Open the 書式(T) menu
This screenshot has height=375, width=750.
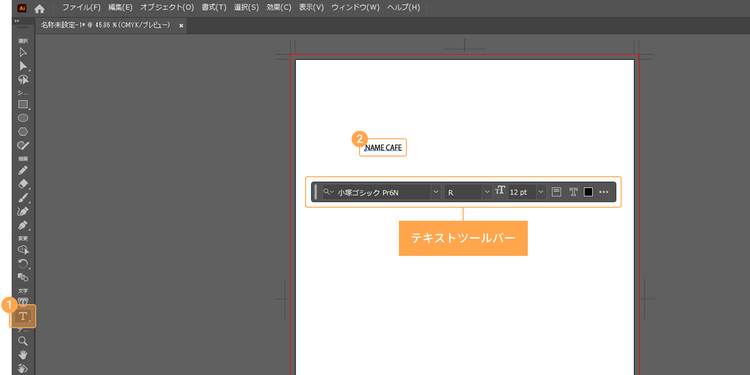(214, 8)
